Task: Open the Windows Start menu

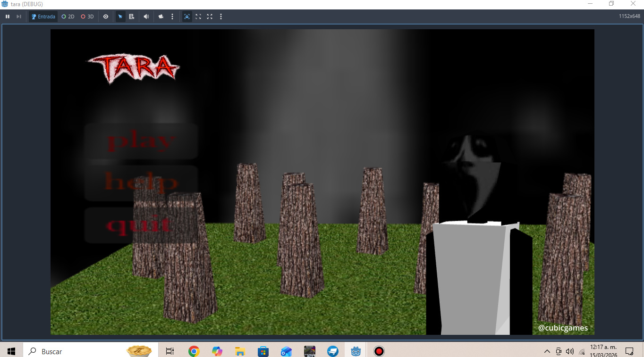Action: point(11,351)
